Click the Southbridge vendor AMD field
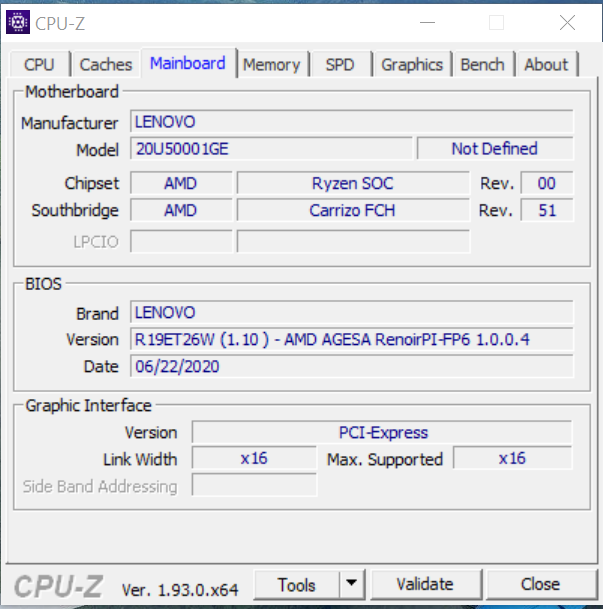Screen dimensions: 603x609 click(181, 210)
